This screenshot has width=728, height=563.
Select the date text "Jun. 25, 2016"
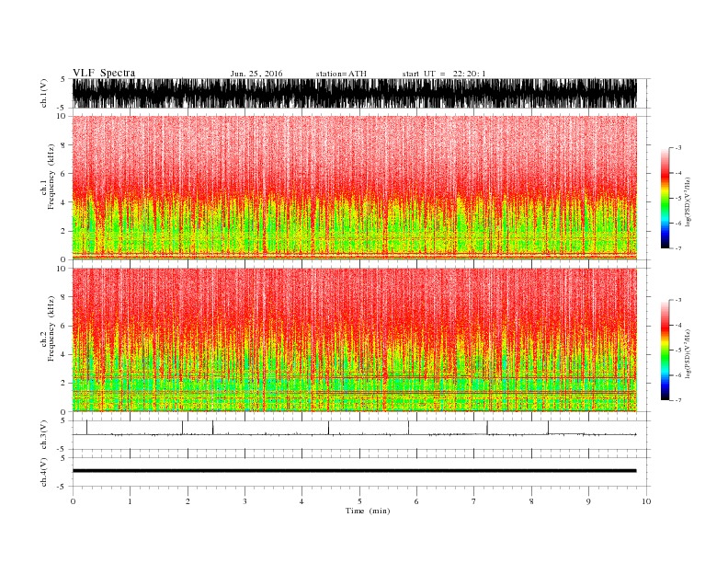(256, 74)
